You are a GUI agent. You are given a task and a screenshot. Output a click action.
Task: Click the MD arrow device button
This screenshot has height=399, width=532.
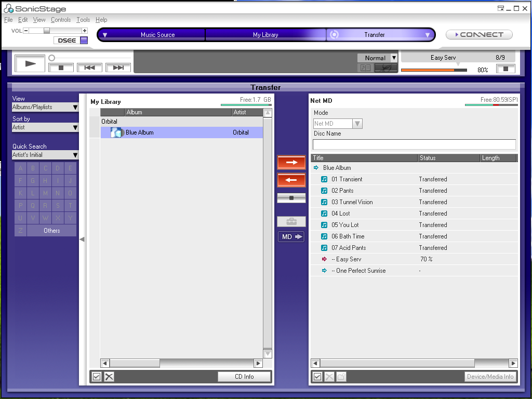(x=291, y=236)
